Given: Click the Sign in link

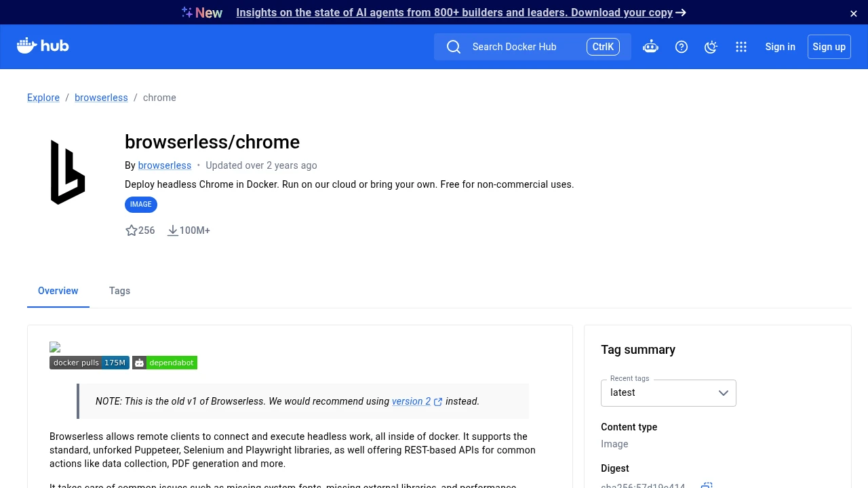Looking at the screenshot, I should pos(780,47).
